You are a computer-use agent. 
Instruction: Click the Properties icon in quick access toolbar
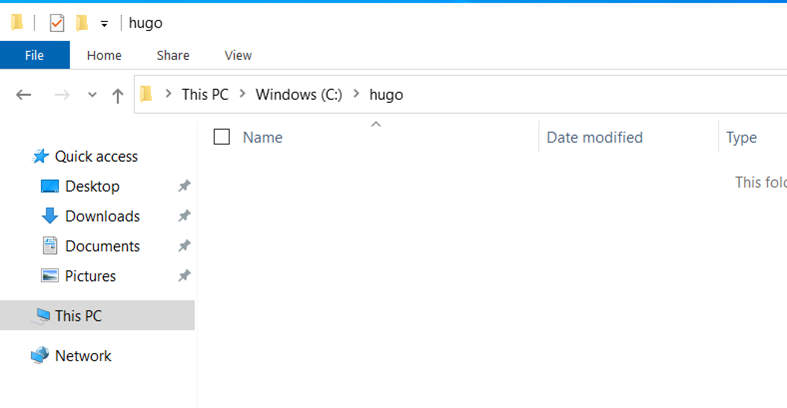coord(57,23)
